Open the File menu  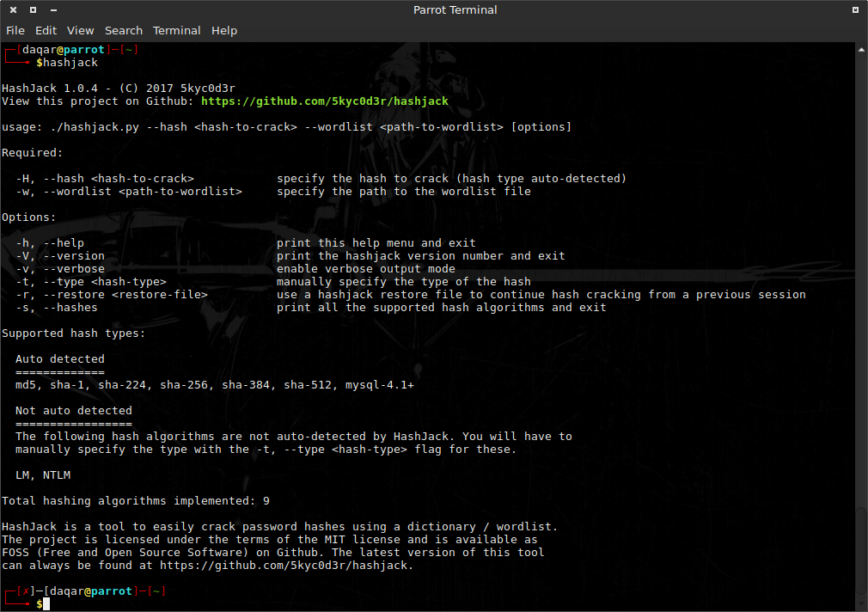click(x=15, y=30)
